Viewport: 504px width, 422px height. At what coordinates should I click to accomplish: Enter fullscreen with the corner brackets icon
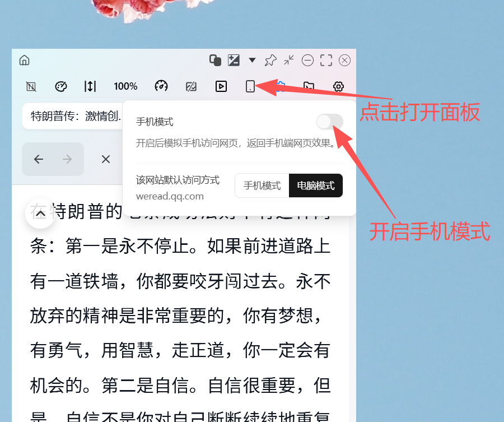coord(326,60)
